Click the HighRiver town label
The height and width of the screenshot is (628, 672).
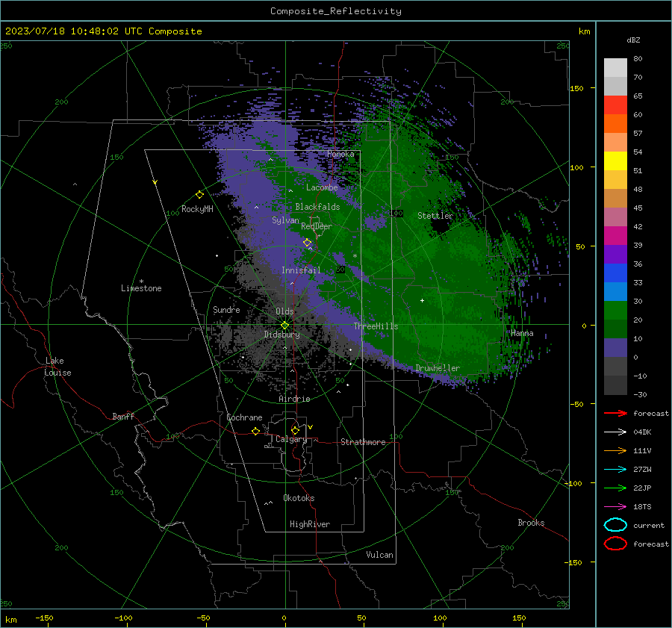pos(310,524)
